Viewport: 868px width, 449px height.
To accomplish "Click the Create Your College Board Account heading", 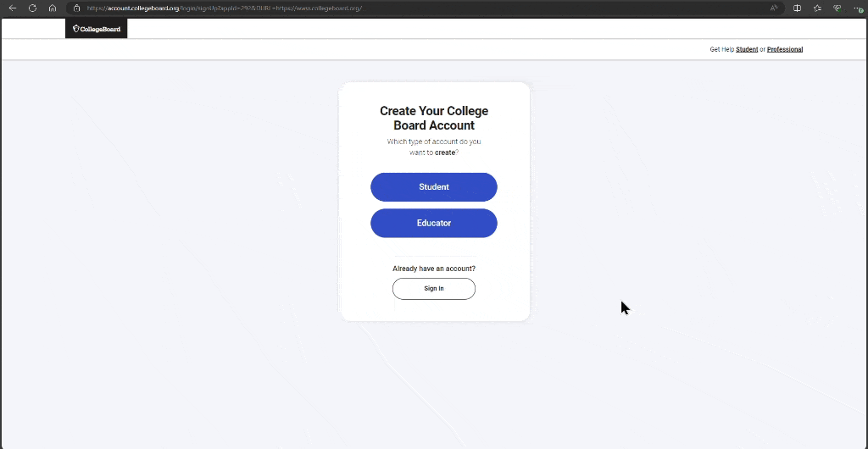I will pos(434,118).
